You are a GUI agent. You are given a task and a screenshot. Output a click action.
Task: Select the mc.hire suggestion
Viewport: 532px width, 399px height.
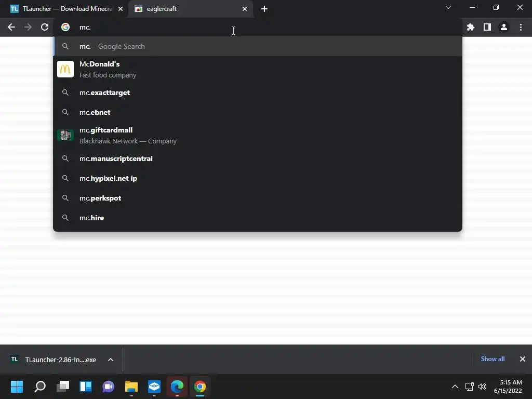258,218
